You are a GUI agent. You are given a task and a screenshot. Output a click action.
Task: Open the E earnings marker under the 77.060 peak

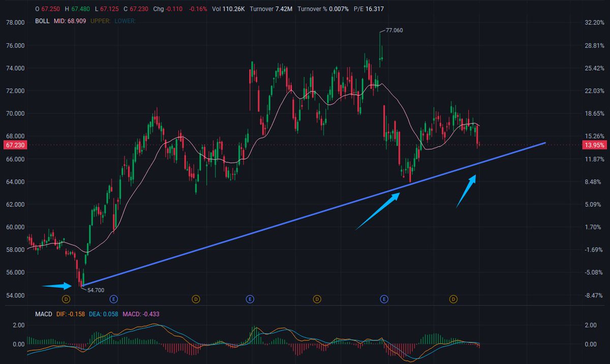coord(384,299)
